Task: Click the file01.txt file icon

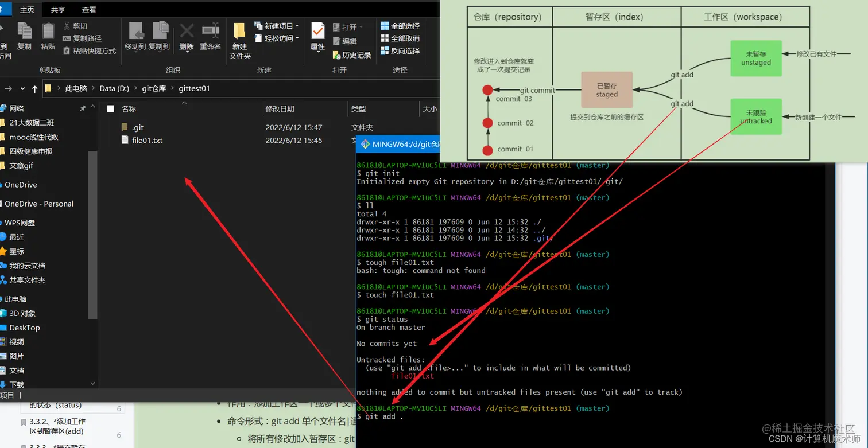Action: pyautogui.click(x=125, y=140)
